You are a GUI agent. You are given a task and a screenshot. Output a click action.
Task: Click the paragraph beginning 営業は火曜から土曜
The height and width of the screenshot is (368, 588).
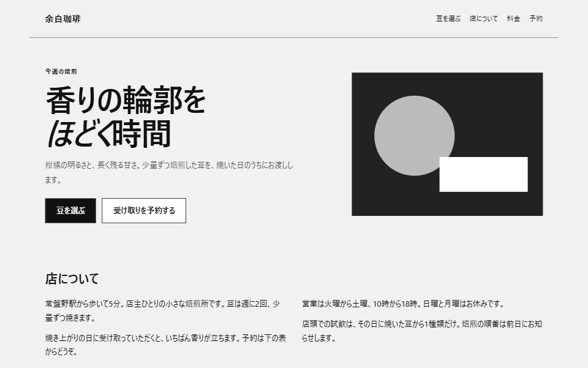click(404, 304)
